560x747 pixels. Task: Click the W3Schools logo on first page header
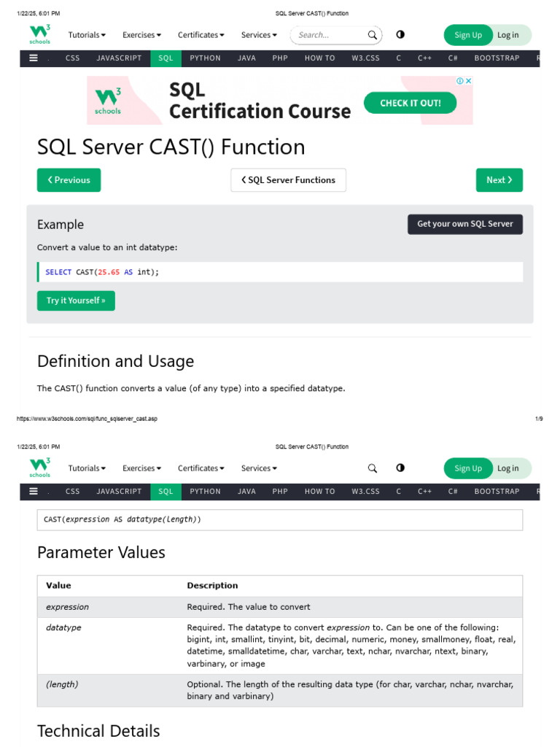(40, 34)
